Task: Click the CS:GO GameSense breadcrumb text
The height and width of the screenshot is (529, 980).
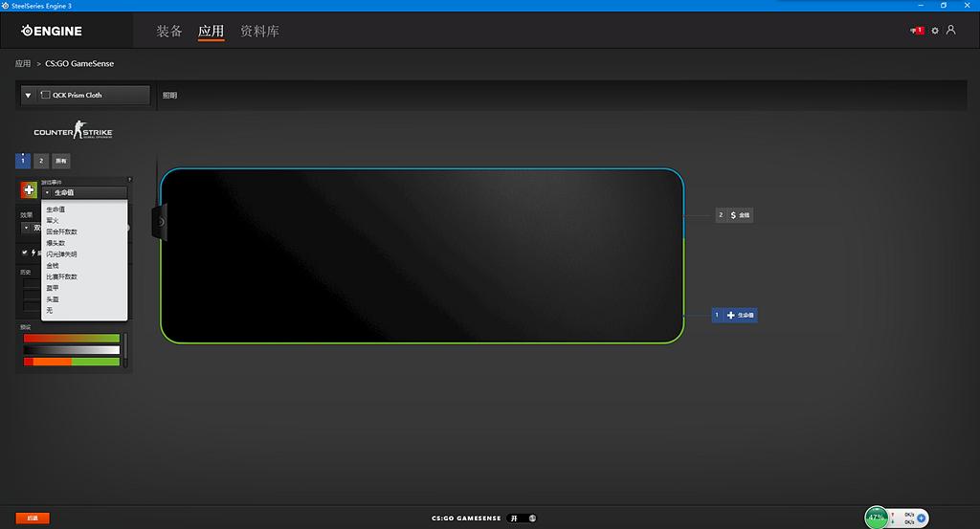Action: [79, 63]
